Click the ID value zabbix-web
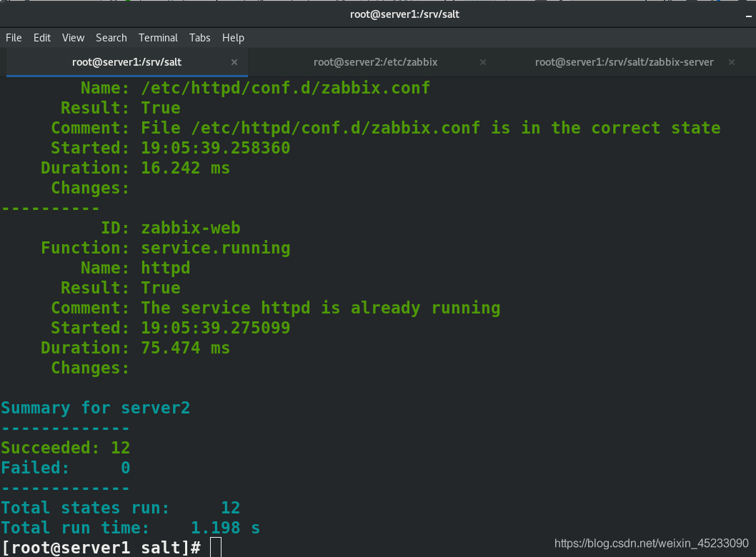The image size is (756, 557). [191, 228]
